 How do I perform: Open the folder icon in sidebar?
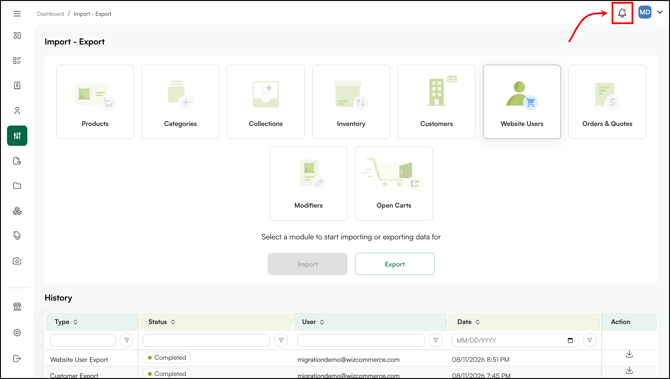tap(17, 186)
